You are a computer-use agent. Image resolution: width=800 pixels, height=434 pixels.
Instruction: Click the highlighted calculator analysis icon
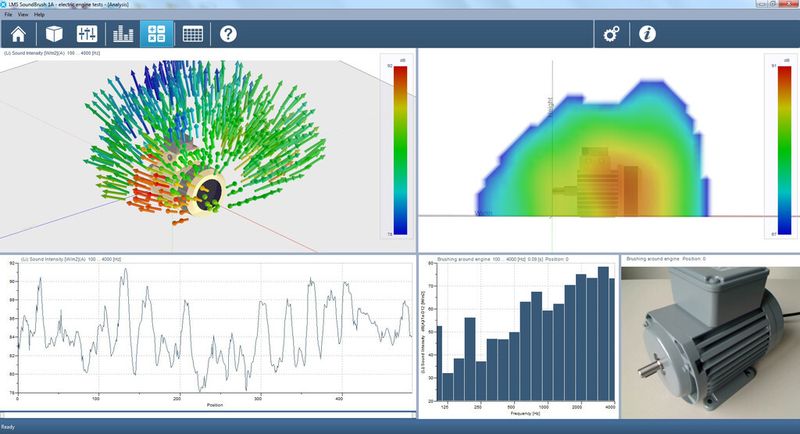156,34
